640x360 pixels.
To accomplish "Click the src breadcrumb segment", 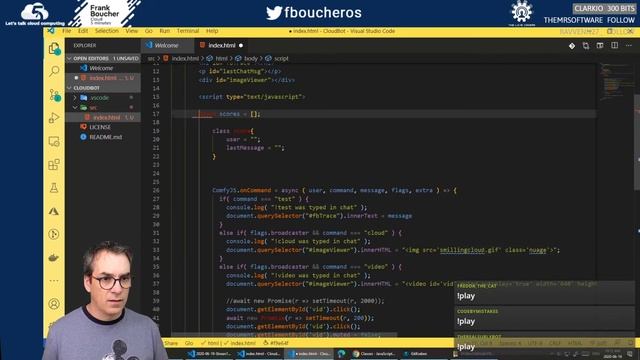I will click(151, 59).
